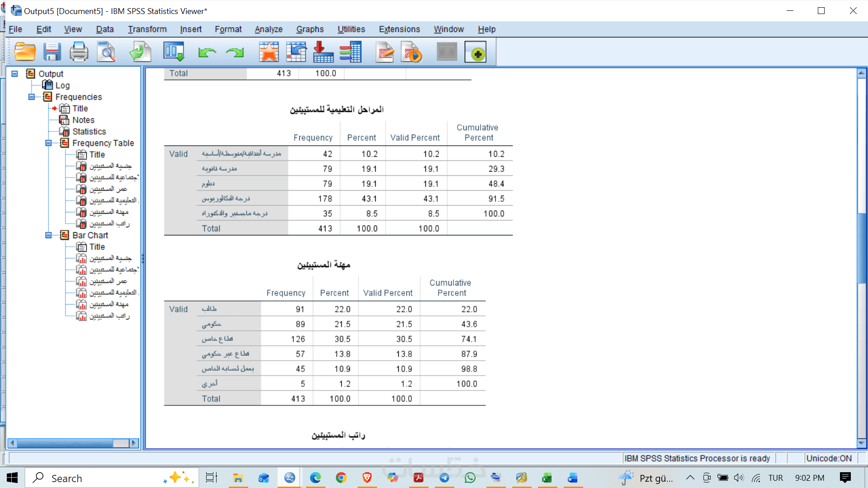The height and width of the screenshot is (488, 868).
Task: Collapse the Bar Chart outline node
Action: (48, 235)
